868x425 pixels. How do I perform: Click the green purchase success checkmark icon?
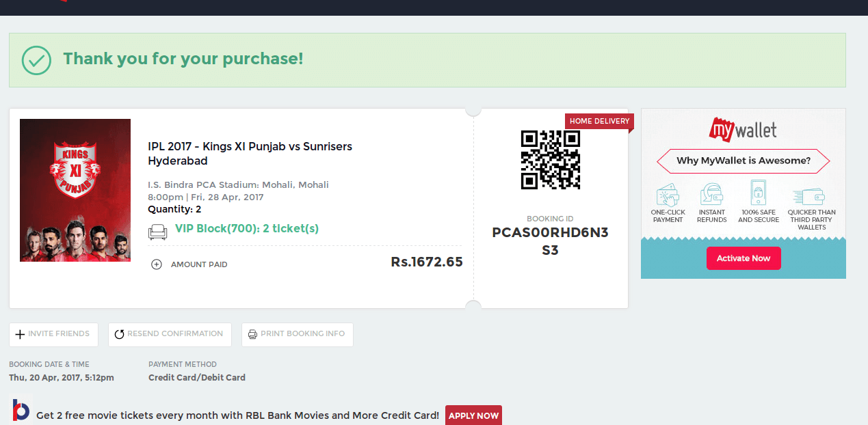click(36, 60)
